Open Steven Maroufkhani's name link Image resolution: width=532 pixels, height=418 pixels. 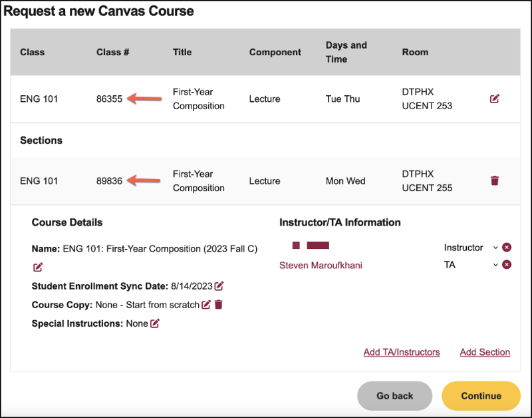321,265
